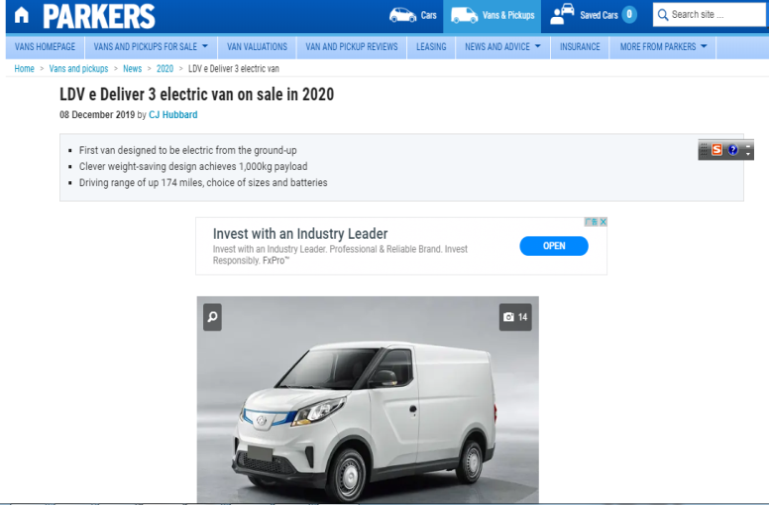
Task: Click the Sogou S icon in floating toolbar
Action: tap(717, 150)
